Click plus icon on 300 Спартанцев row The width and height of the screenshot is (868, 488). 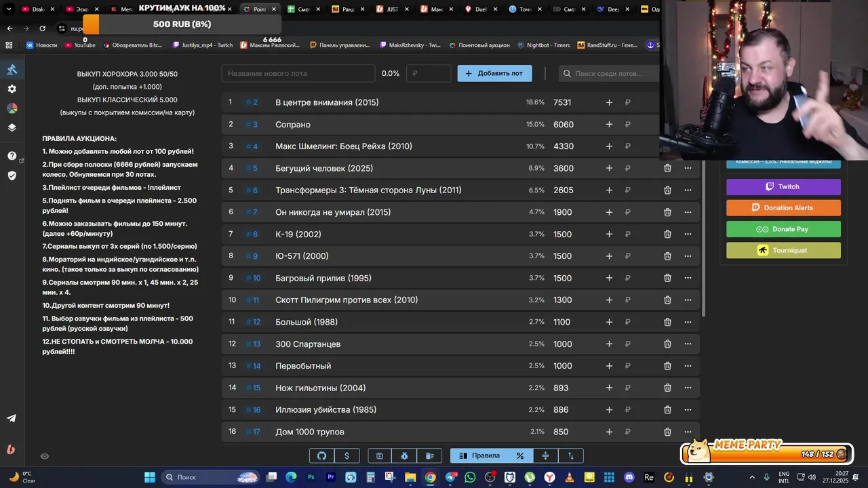pos(609,344)
